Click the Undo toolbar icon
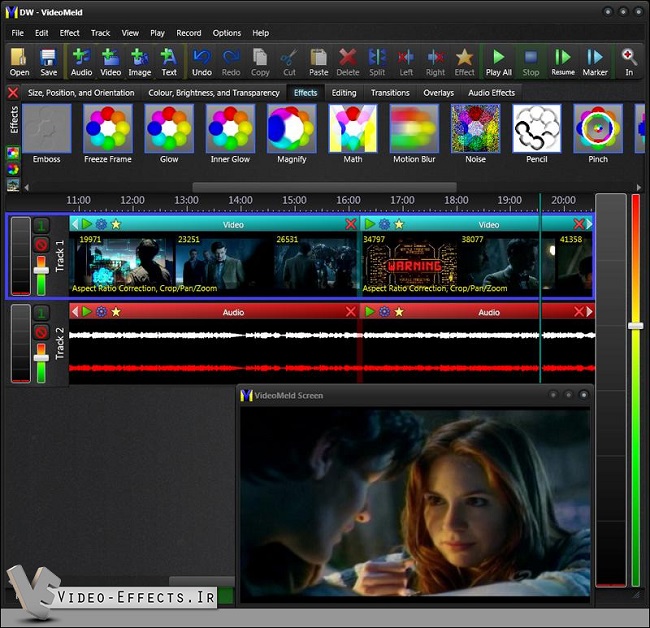The width and height of the screenshot is (650, 628). coord(202,62)
